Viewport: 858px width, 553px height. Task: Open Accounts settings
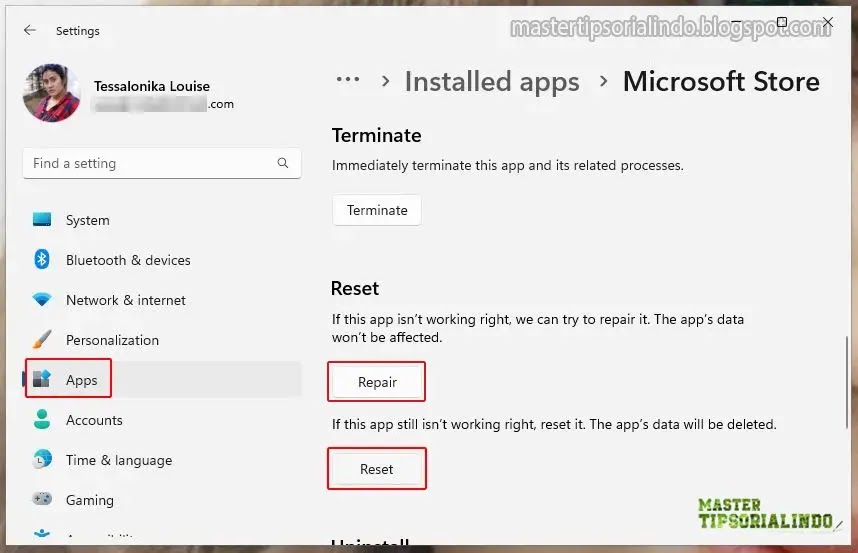tap(162, 420)
